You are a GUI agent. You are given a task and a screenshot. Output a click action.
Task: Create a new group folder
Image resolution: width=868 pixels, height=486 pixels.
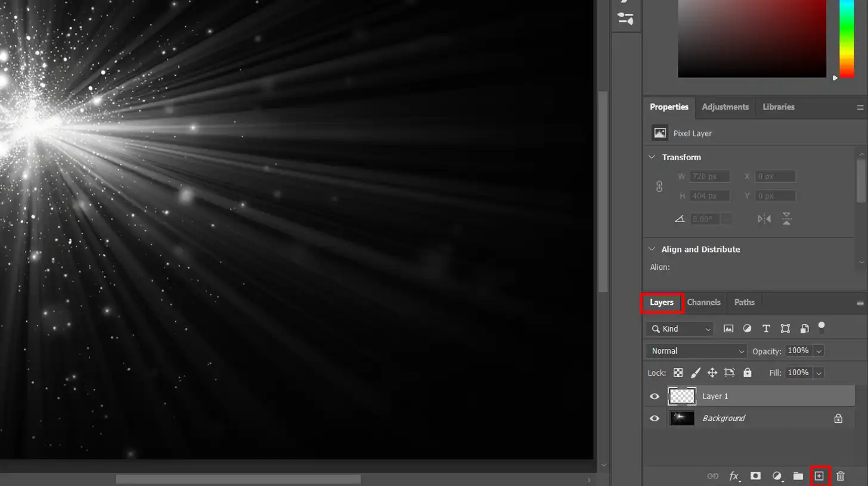pyautogui.click(x=798, y=476)
